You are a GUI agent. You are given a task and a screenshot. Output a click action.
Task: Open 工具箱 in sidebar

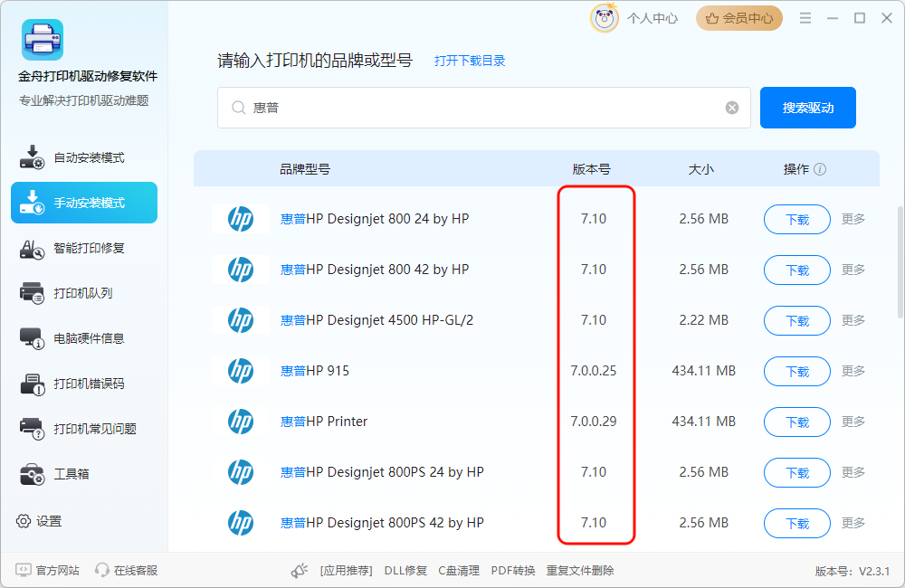click(84, 474)
